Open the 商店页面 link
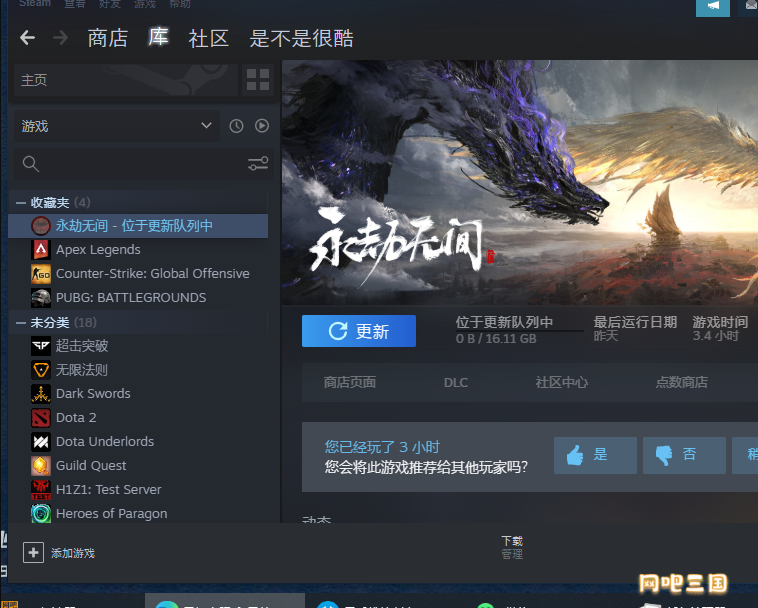This screenshot has width=758, height=608. tap(350, 382)
